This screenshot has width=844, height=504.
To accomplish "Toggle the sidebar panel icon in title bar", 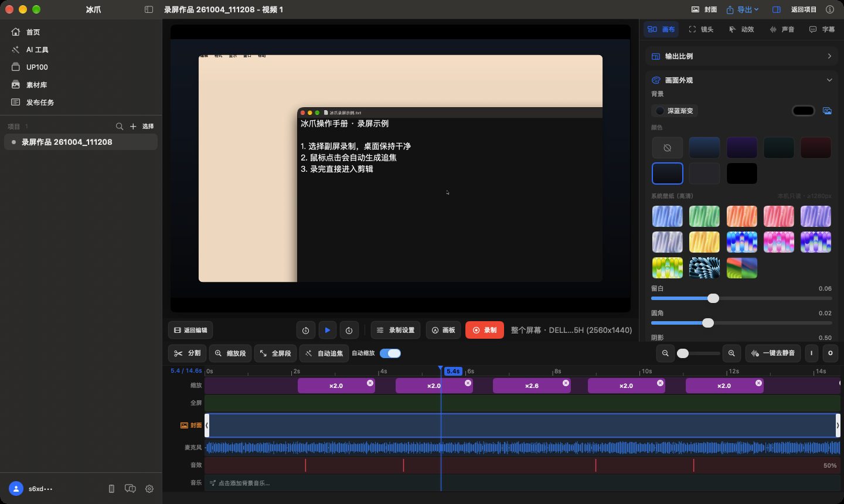I will (149, 9).
